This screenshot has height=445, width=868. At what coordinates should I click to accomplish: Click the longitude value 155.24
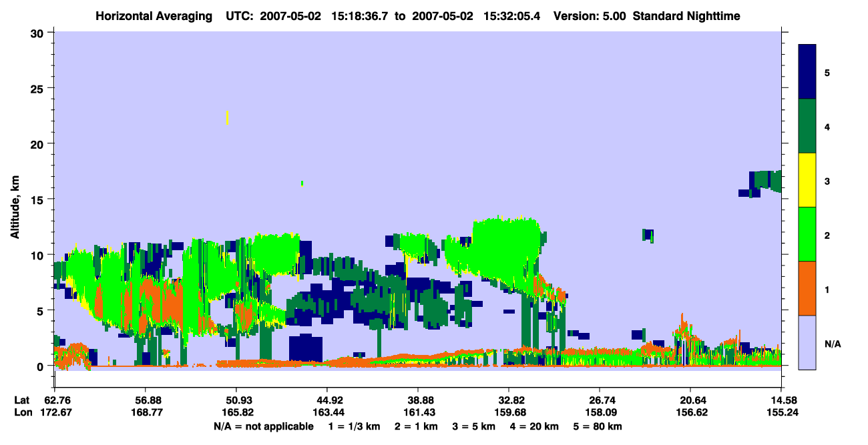(781, 412)
